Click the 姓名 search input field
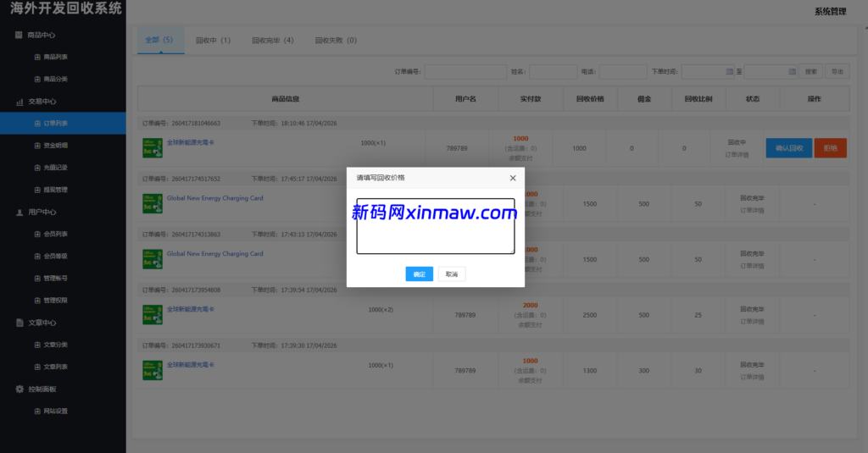The width and height of the screenshot is (868, 453). pyautogui.click(x=553, y=72)
